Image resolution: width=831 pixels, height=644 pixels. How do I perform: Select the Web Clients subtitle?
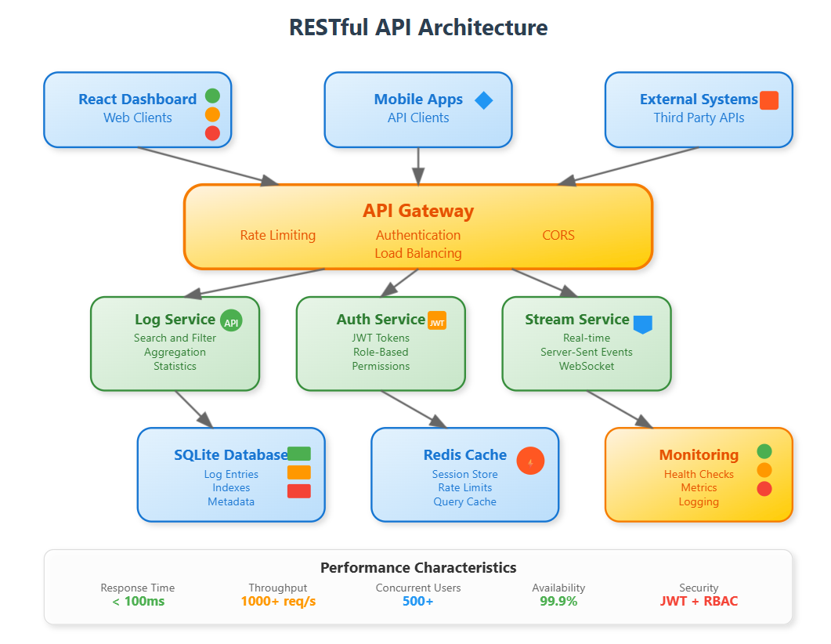(x=137, y=118)
